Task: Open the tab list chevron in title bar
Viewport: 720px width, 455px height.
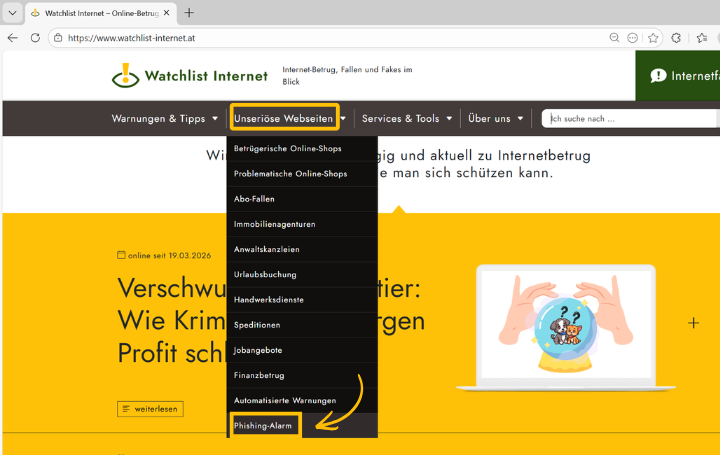Action: click(11, 13)
